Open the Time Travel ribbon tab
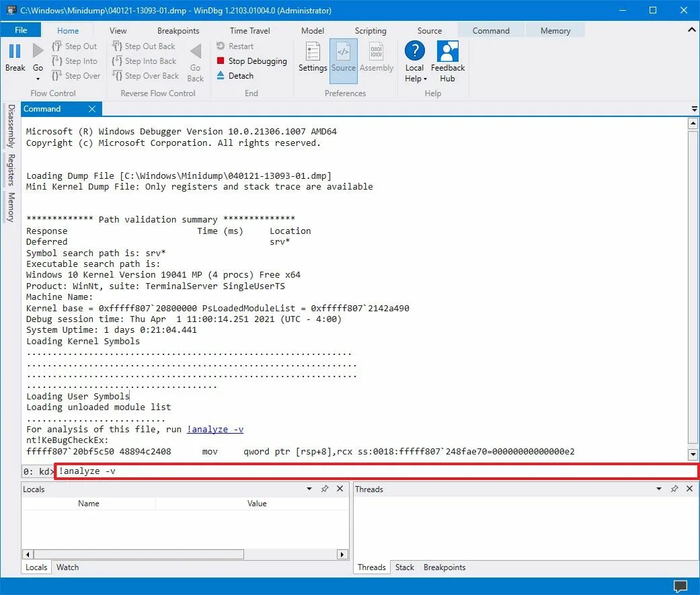The image size is (700, 595). tap(249, 30)
